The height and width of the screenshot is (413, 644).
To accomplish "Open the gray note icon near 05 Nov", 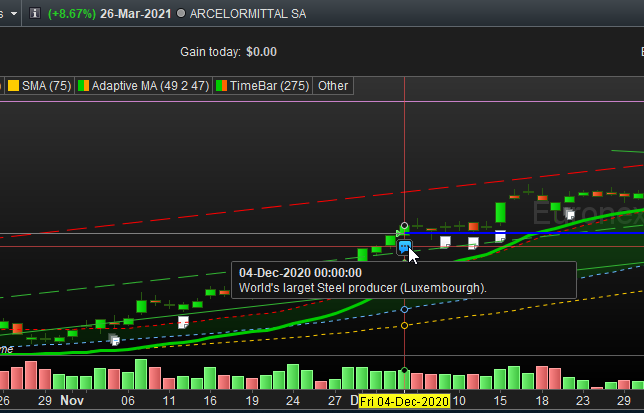I will point(115,340).
